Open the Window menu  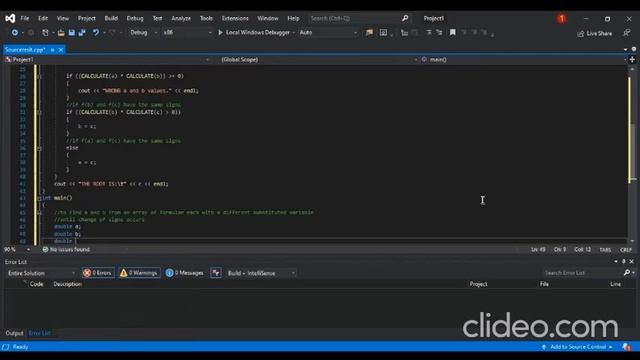coord(268,18)
